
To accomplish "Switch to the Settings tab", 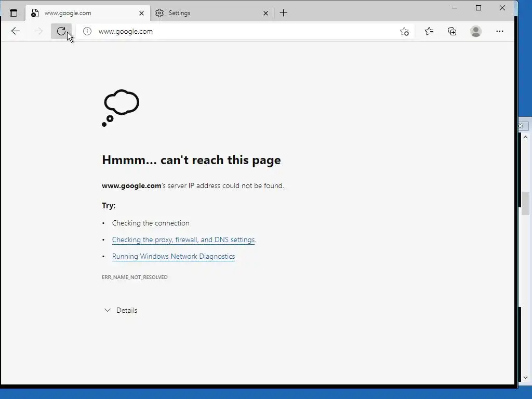I will click(x=212, y=13).
